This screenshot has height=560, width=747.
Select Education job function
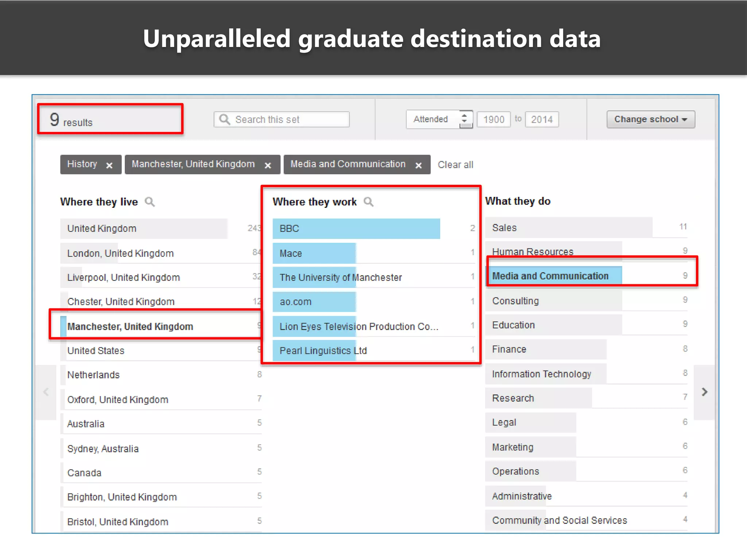[586, 325]
